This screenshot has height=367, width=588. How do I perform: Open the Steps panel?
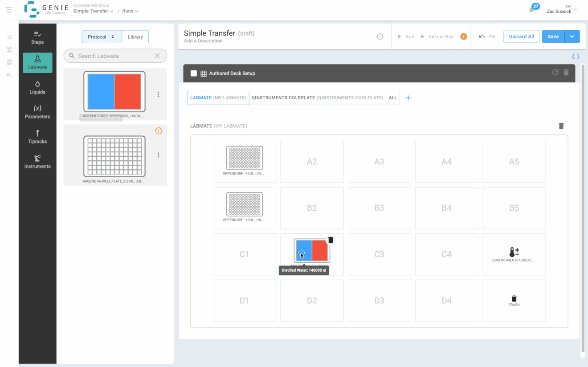(x=37, y=37)
